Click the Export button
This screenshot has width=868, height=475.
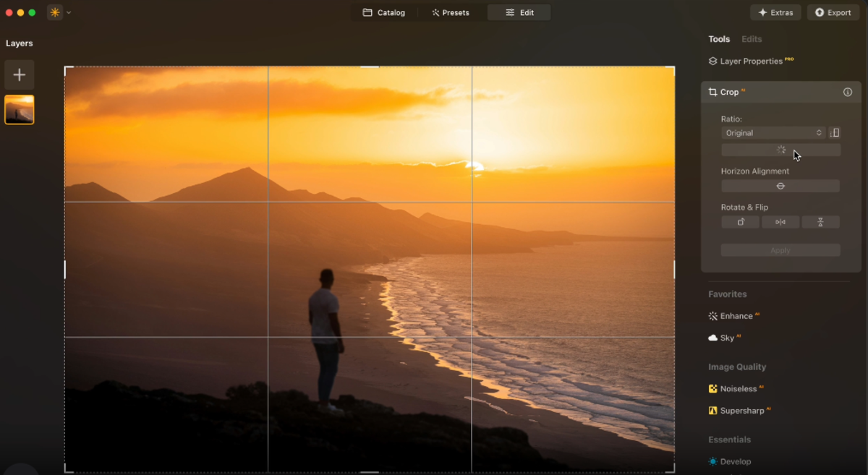833,12
